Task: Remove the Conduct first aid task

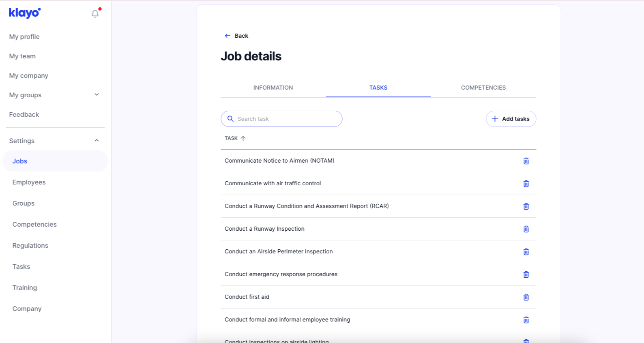Action: coord(526,297)
